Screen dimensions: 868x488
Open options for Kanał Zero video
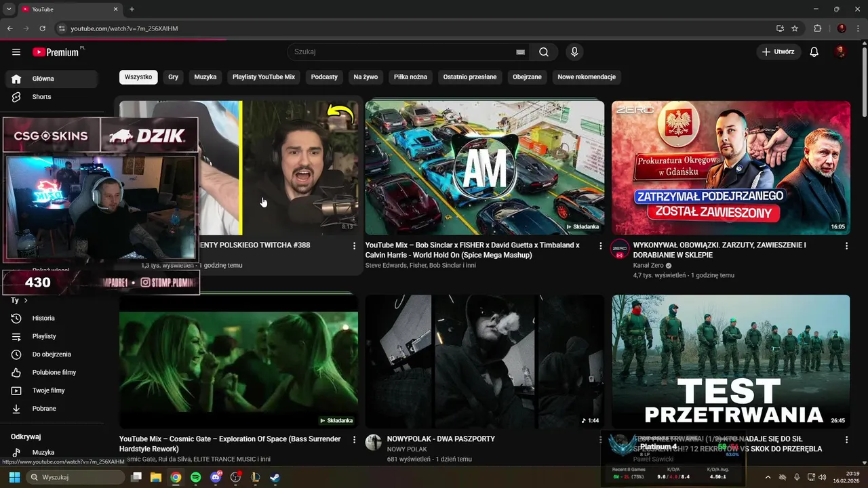click(846, 246)
